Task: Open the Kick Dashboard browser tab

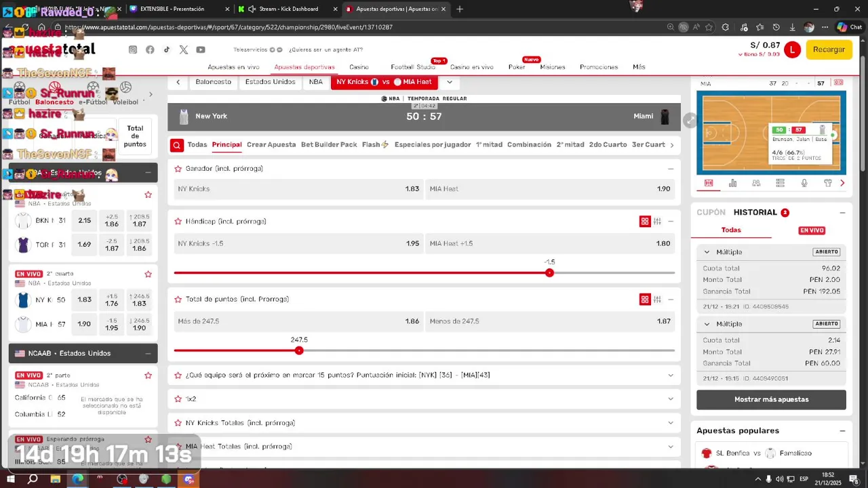Action: tap(288, 9)
